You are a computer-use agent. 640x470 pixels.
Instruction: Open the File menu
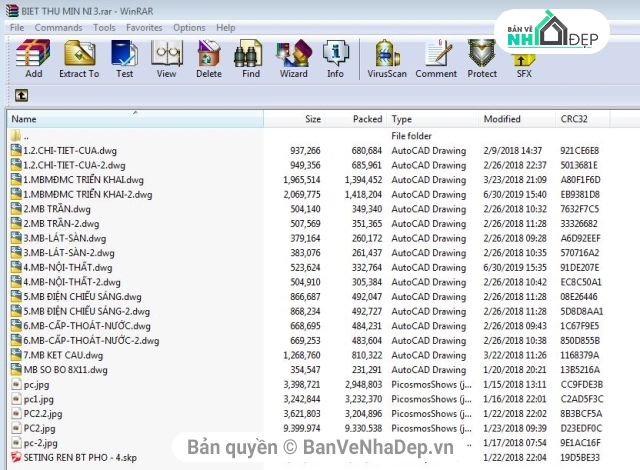pos(17,28)
